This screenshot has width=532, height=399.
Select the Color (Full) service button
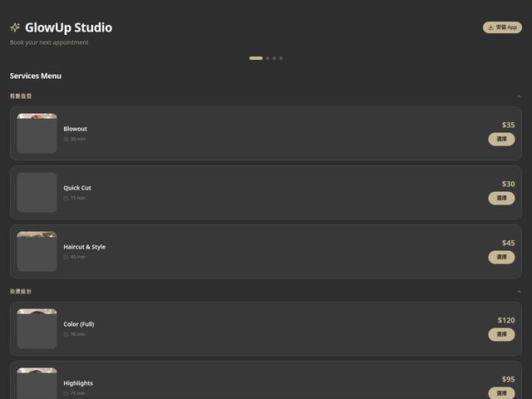(x=501, y=334)
